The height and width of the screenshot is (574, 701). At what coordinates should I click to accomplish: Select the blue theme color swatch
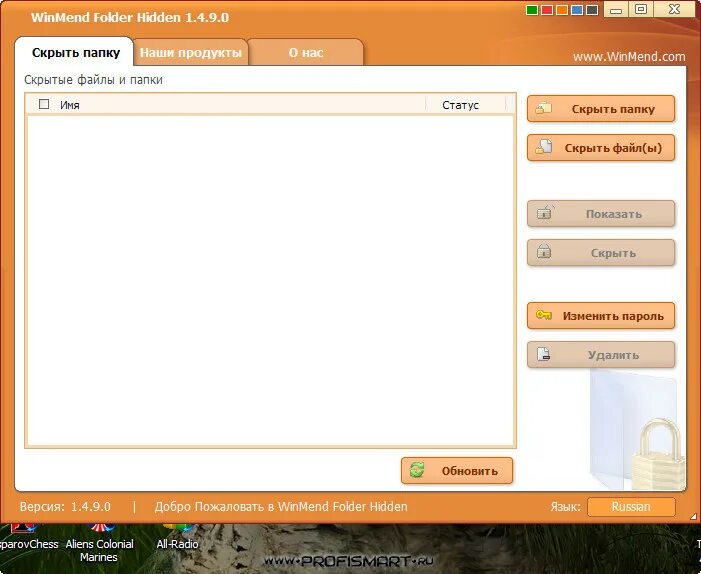pyautogui.click(x=577, y=10)
